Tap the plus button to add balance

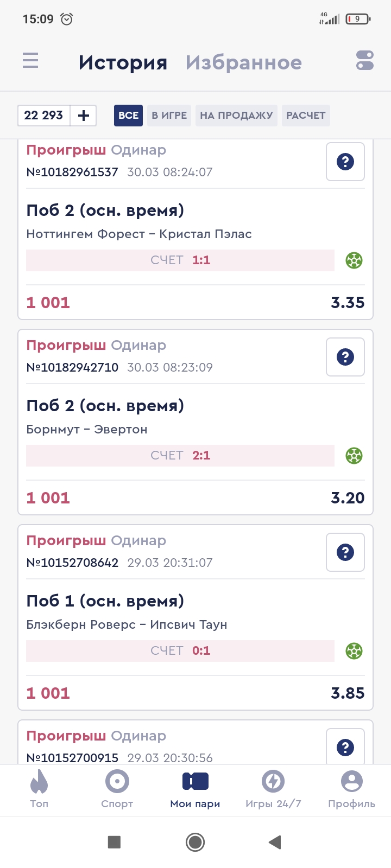tap(84, 116)
